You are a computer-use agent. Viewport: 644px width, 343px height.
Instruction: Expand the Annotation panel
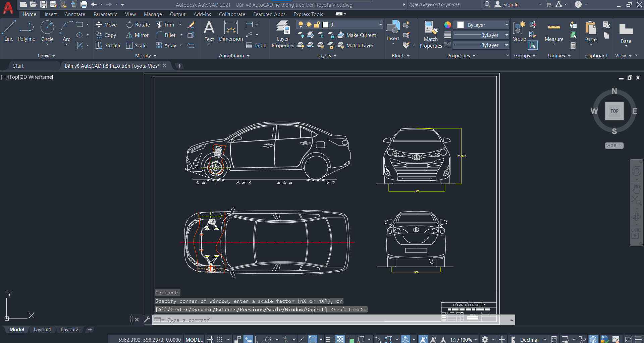pos(234,55)
